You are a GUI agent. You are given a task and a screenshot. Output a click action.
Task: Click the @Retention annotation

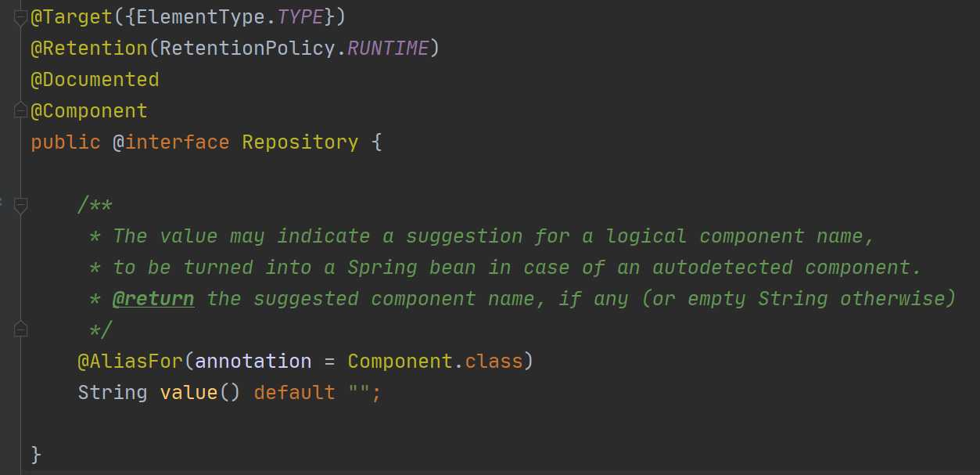(x=89, y=49)
